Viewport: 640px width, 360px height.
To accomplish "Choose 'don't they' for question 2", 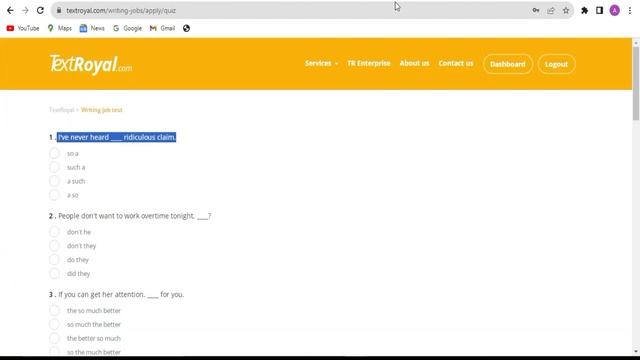I will (54, 246).
